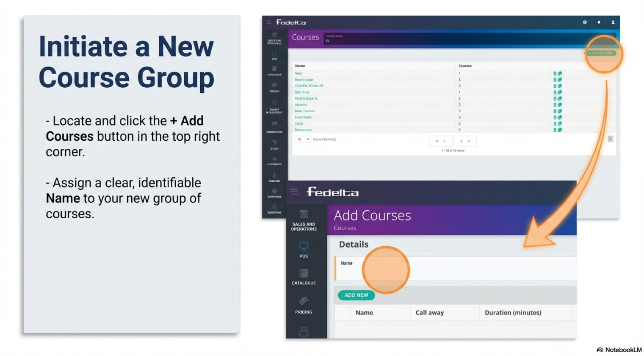This screenshot has height=356, width=644.
Task: Open the Catalogue section in the lower sidebar
Action: 304,277
